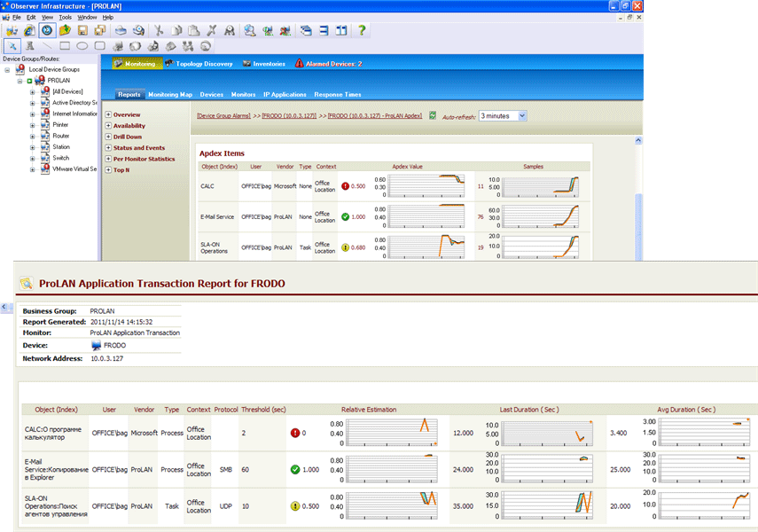
Task: Select the Station device group in tree
Action: pyautogui.click(x=61, y=147)
